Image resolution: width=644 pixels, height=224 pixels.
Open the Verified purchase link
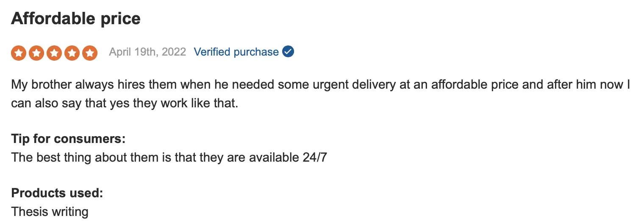pos(236,52)
